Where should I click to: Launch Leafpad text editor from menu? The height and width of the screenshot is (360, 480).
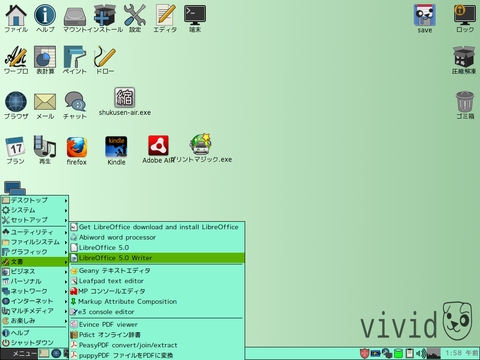click(x=157, y=281)
